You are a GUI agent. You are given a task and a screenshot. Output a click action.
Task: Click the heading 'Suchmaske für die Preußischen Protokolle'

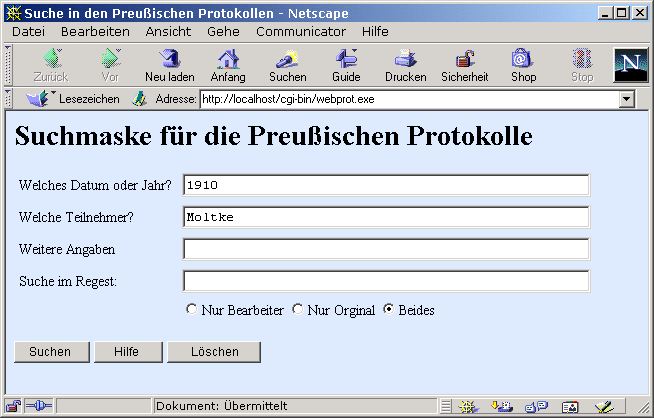point(274,136)
